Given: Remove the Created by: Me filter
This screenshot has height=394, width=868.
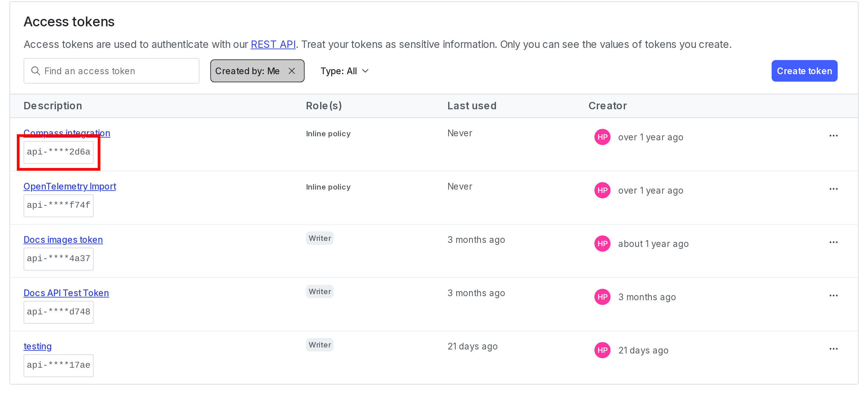Looking at the screenshot, I should click(x=292, y=71).
